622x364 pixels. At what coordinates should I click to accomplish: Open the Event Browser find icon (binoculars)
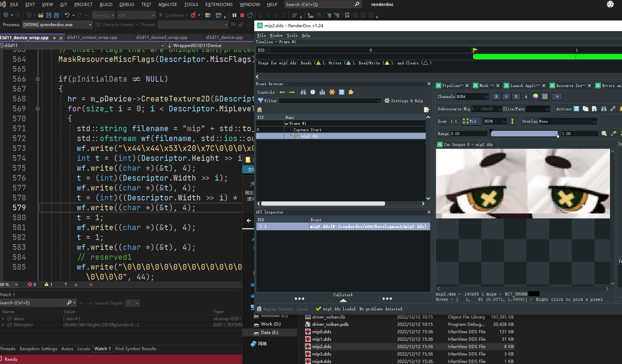coord(303,92)
